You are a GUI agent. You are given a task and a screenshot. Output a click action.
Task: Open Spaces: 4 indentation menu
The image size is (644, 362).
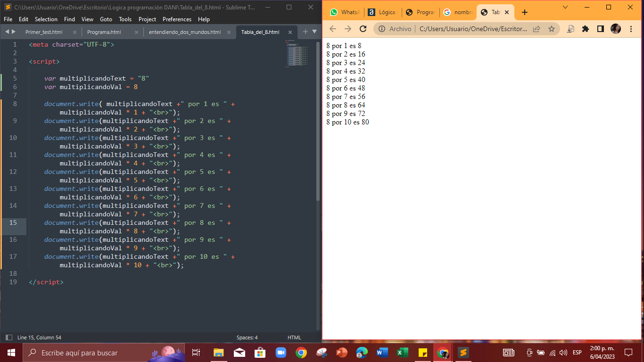click(247, 337)
